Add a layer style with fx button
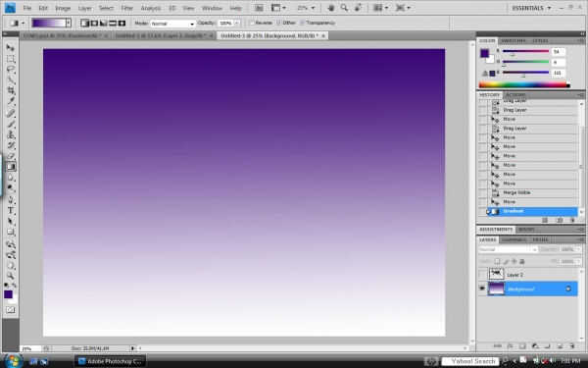 coord(510,346)
